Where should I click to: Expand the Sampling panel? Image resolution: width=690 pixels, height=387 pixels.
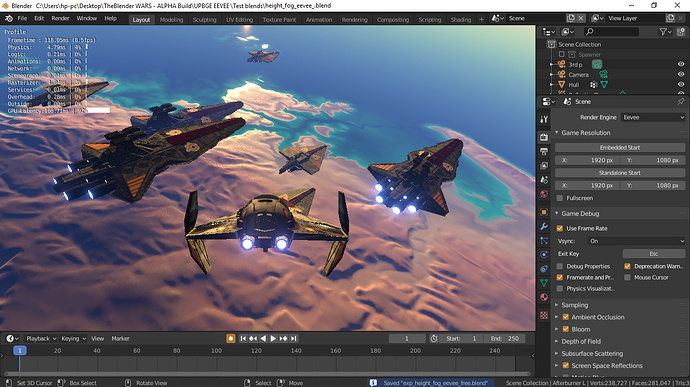click(557, 305)
